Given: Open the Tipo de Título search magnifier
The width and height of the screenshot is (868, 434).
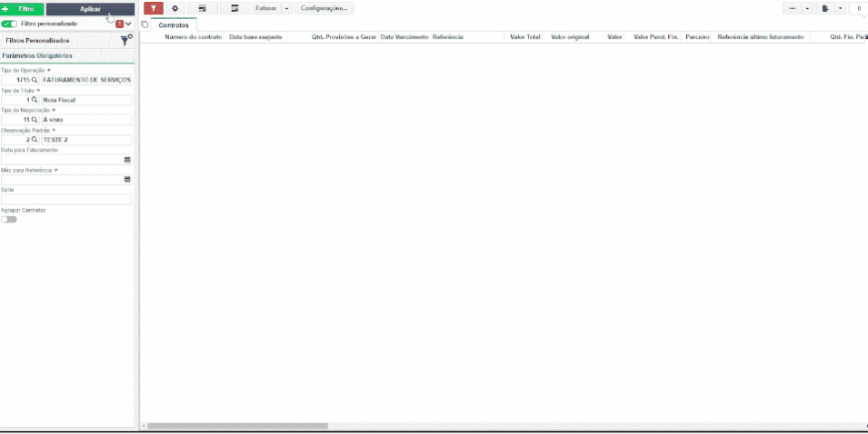Looking at the screenshot, I should pyautogui.click(x=35, y=100).
